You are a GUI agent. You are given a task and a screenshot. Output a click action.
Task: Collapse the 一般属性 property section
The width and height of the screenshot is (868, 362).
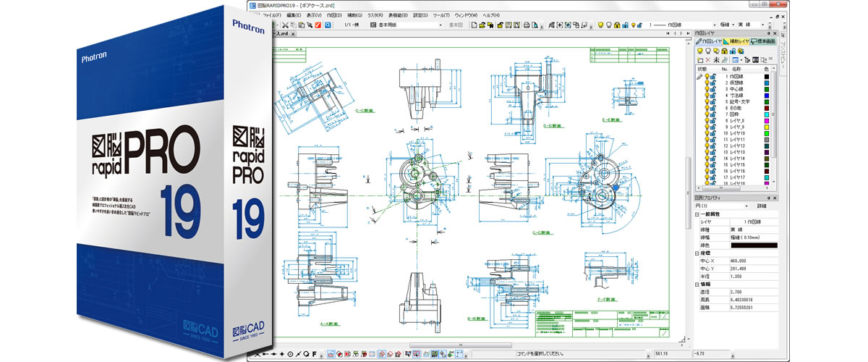pos(697,214)
